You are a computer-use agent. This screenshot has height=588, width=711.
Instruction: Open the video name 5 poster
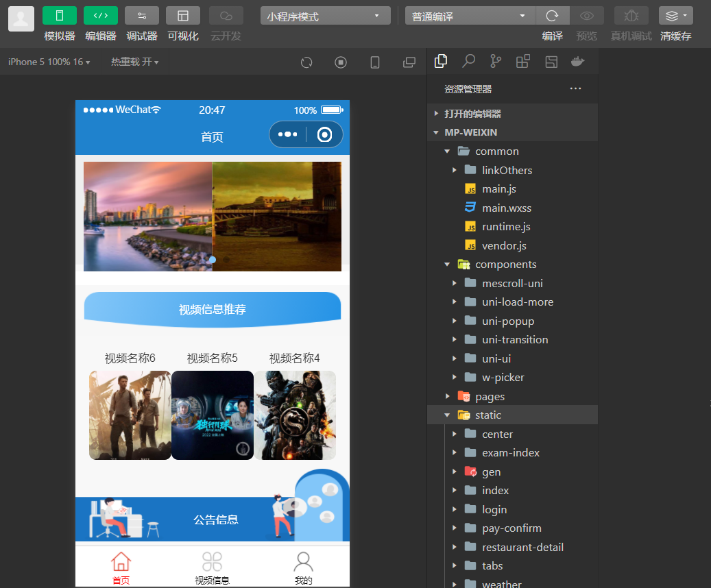click(x=213, y=415)
